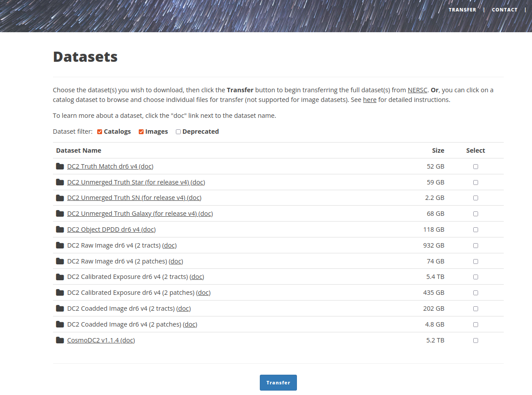Open doc link for Raw Image 2 patches
532x395 pixels.
[x=176, y=261]
